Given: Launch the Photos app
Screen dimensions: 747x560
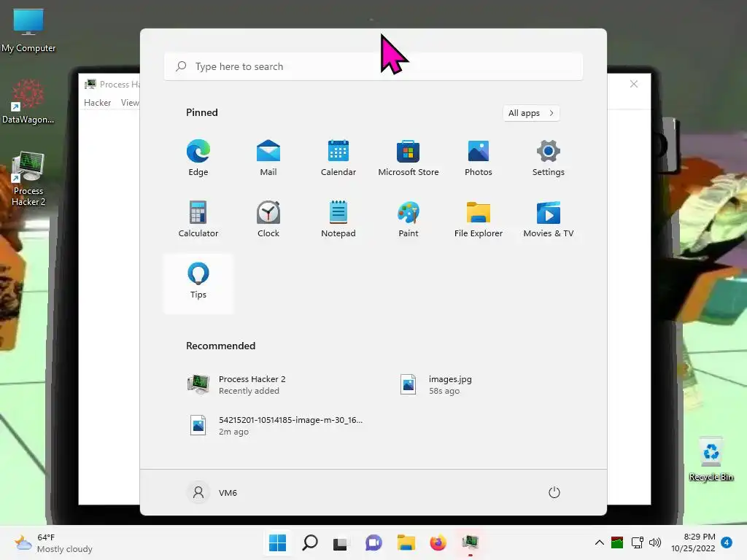Looking at the screenshot, I should (x=479, y=157).
